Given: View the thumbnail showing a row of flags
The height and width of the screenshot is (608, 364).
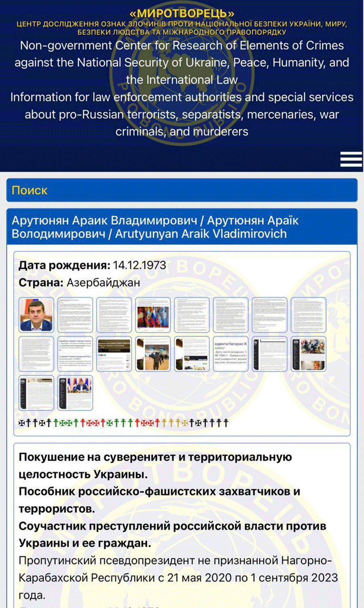Looking at the screenshot, I should [x=153, y=315].
